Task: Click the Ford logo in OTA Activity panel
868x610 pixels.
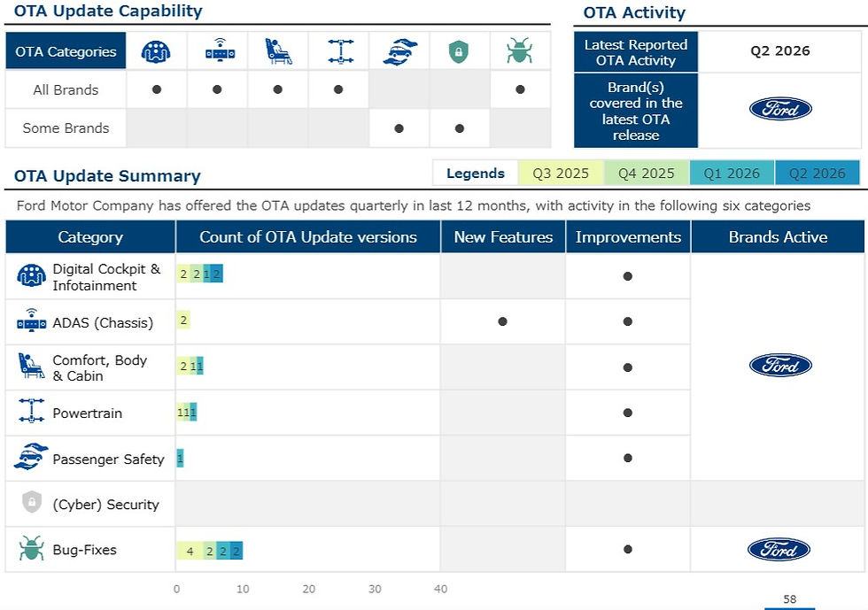Action: point(780,109)
